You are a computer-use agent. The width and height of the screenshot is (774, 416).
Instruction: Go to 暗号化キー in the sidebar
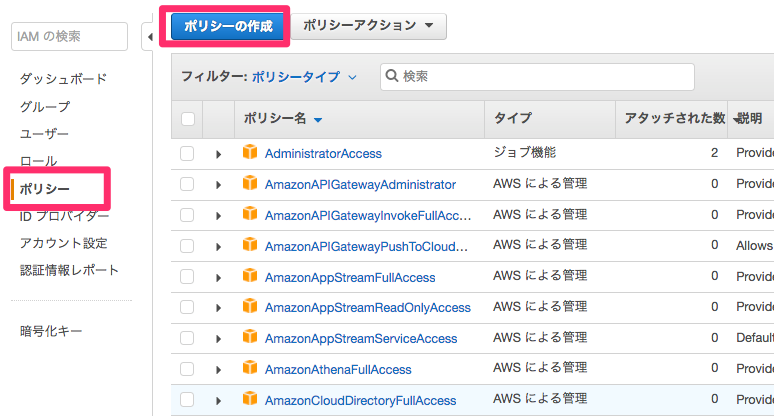click(51, 331)
